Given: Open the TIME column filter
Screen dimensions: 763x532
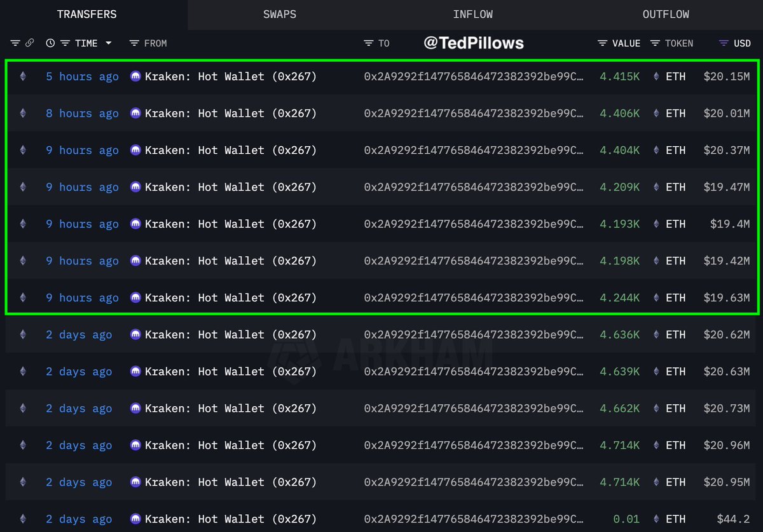Looking at the screenshot, I should click(65, 43).
